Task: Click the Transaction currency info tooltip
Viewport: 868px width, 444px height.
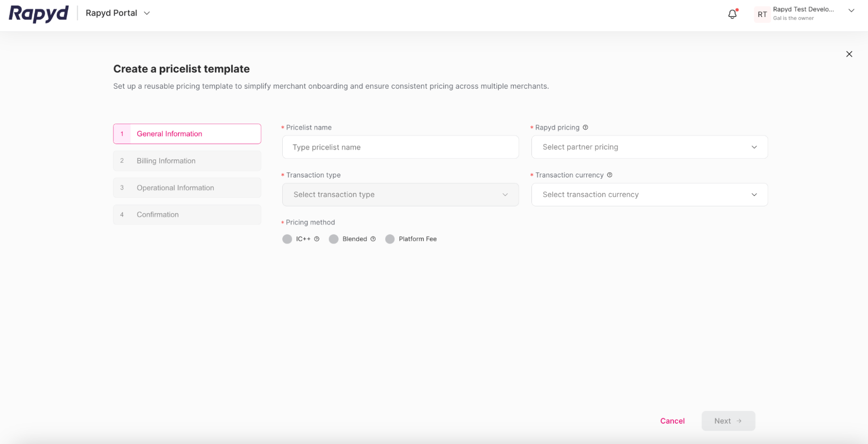Action: [609, 175]
